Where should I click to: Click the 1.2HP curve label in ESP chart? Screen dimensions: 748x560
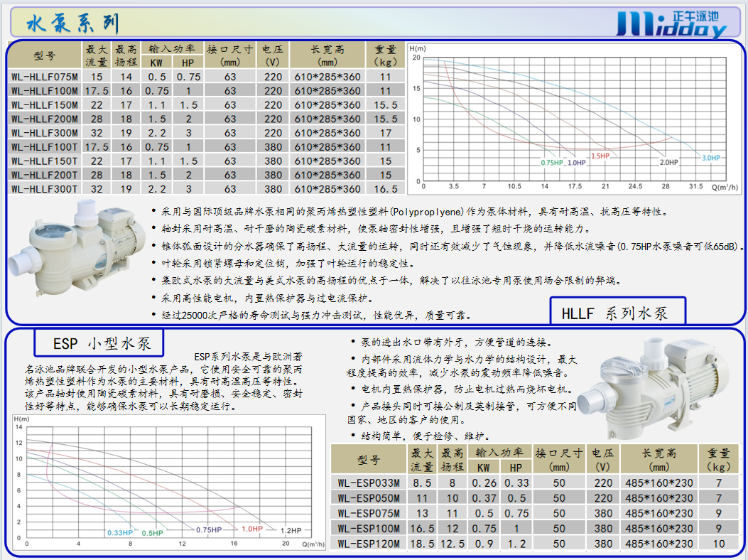click(291, 530)
